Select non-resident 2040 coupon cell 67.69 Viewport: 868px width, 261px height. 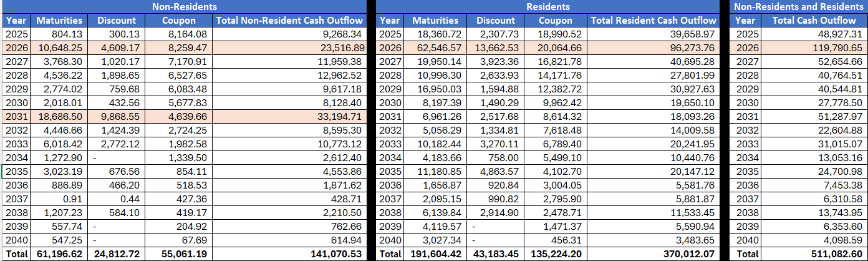pyautogui.click(x=178, y=240)
